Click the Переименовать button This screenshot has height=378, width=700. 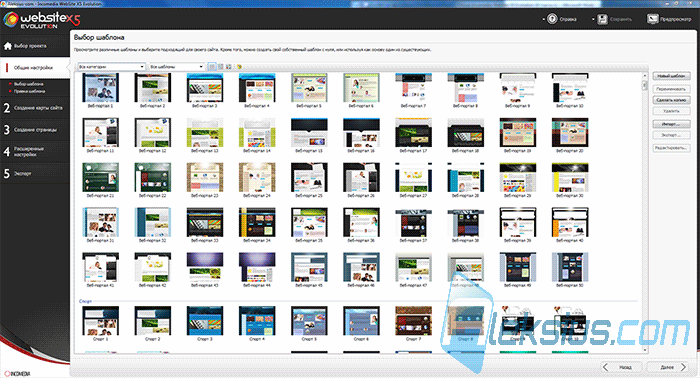[671, 89]
